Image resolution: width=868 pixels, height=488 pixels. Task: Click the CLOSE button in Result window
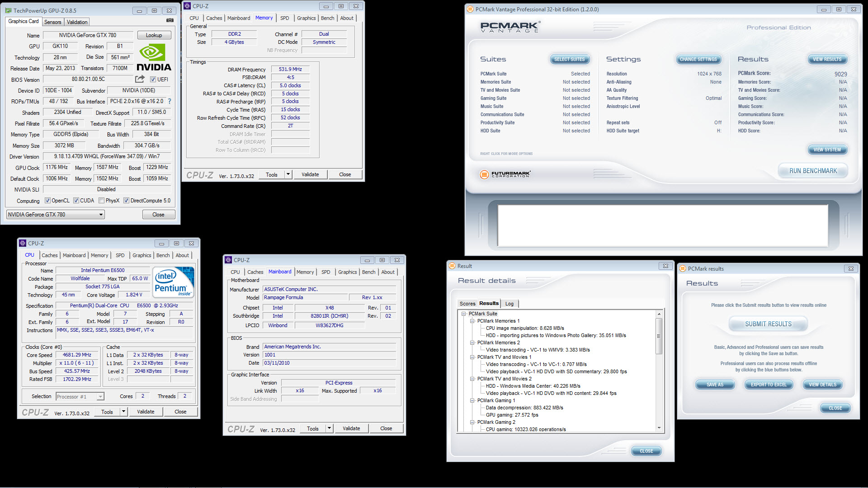646,451
